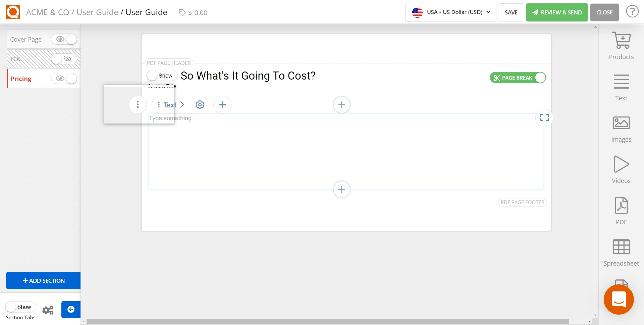Viewport: 644px width, 325px height.
Task: Toggle Show Section Tabs switch
Action: tap(20, 307)
